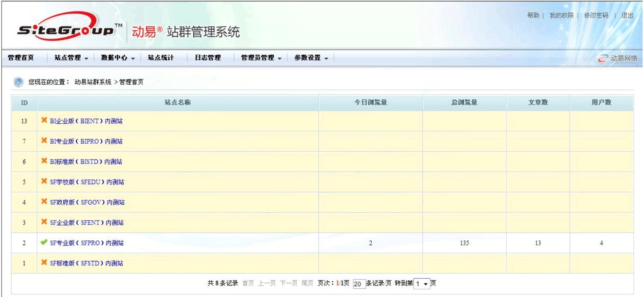The width and height of the screenshot is (644, 297).
Task: Open the BI标准版 (BISTD) 内测站 site link
Action: pyautogui.click(x=86, y=162)
